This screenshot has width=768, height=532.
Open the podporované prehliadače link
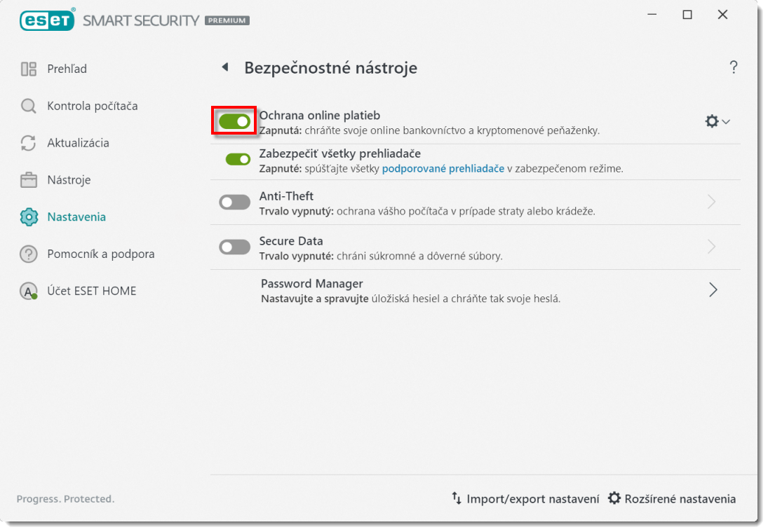tap(443, 168)
